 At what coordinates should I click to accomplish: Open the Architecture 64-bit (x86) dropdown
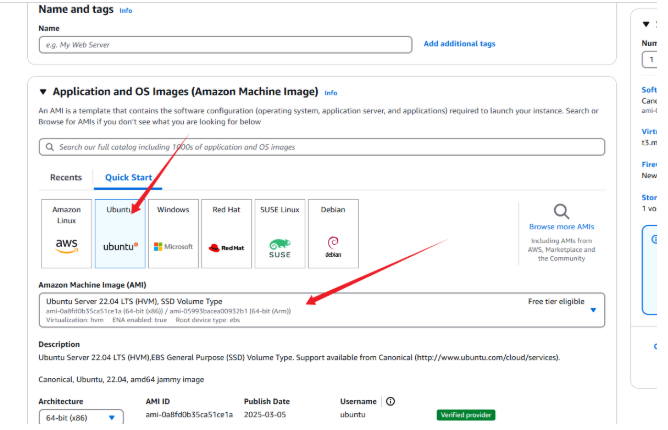[81, 418]
